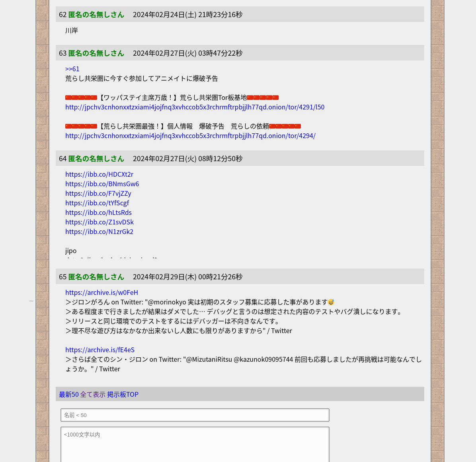Open the ibb.co/hLtsRds image link
476x462 pixels.
coord(98,212)
